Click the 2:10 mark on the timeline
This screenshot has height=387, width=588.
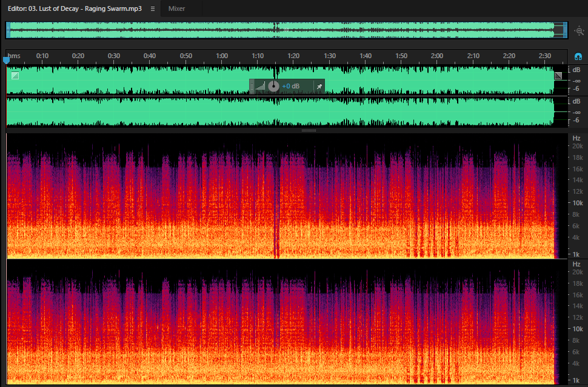[x=473, y=56]
